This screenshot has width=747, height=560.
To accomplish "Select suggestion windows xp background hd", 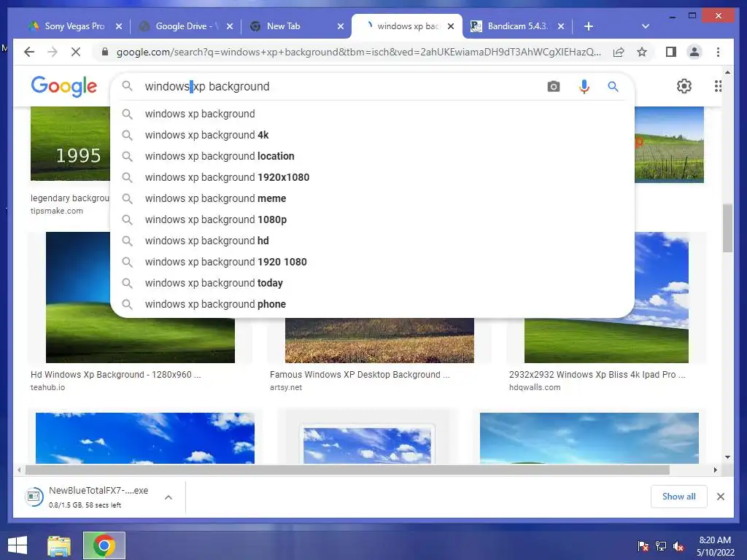I will pyautogui.click(x=372, y=241).
